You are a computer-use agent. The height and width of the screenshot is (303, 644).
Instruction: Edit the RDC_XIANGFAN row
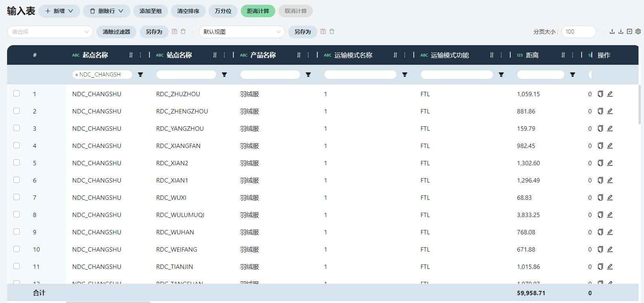click(610, 146)
